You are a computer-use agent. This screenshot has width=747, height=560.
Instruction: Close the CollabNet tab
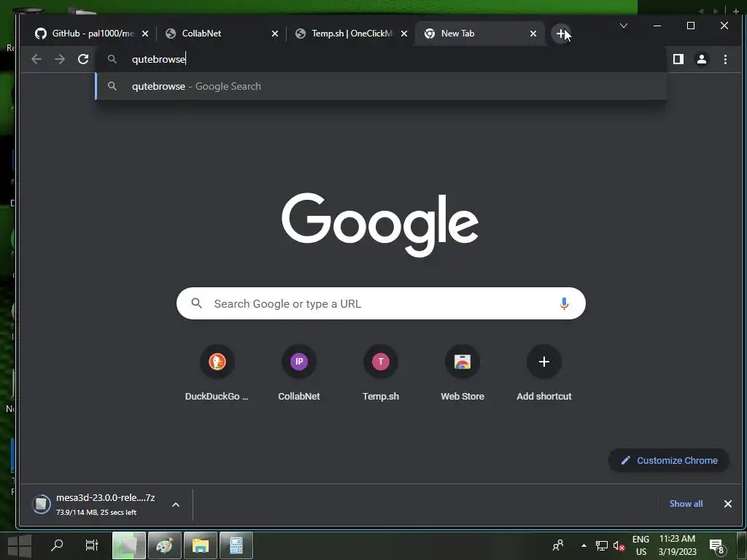[275, 34]
